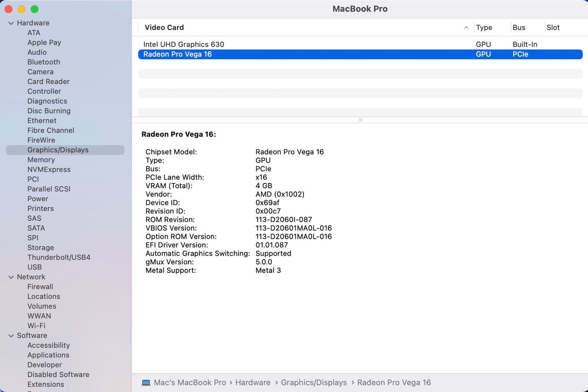Click Graphics/Displays in the path bar

tap(314, 383)
